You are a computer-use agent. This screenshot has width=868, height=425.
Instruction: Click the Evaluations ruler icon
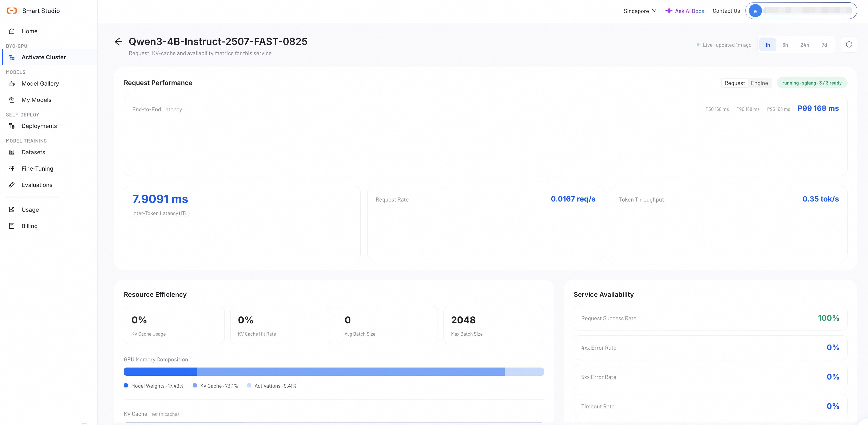[x=12, y=185]
